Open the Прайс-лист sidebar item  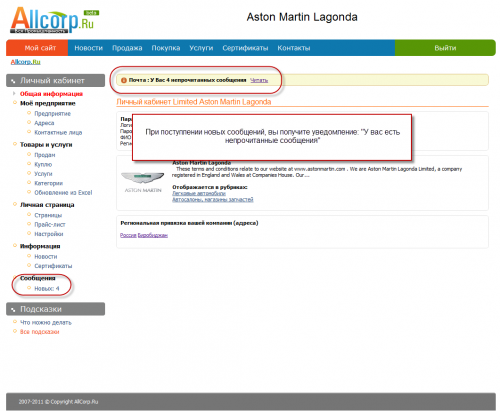point(50,224)
